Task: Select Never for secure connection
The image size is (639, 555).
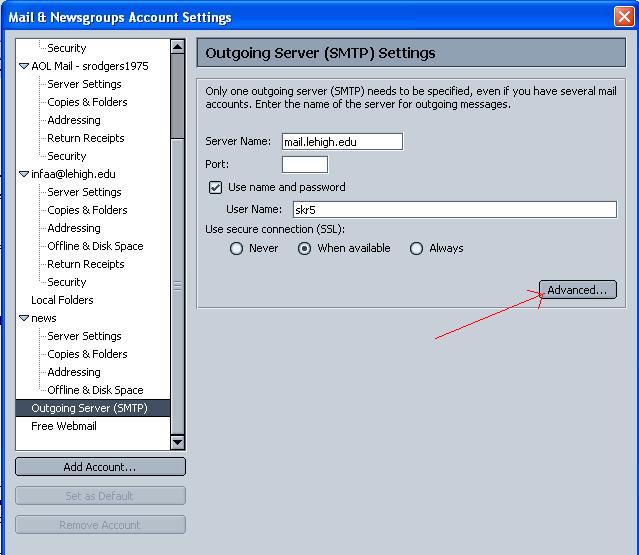Action: (x=237, y=248)
